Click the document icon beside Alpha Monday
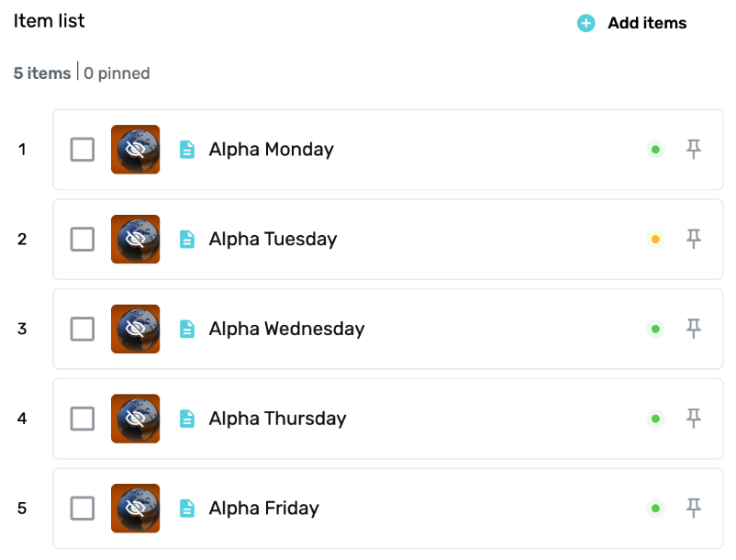The width and height of the screenshot is (736, 560). pyautogui.click(x=187, y=150)
